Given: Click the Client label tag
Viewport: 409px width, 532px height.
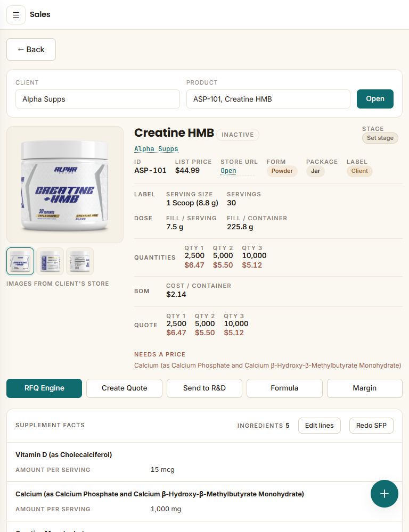Looking at the screenshot, I should [359, 171].
